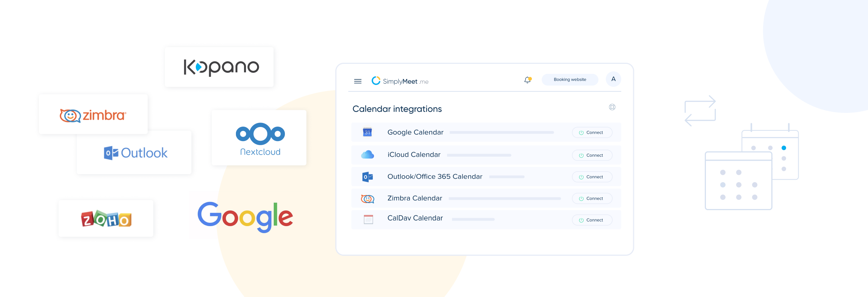Click the Outlook logo card

click(x=134, y=152)
